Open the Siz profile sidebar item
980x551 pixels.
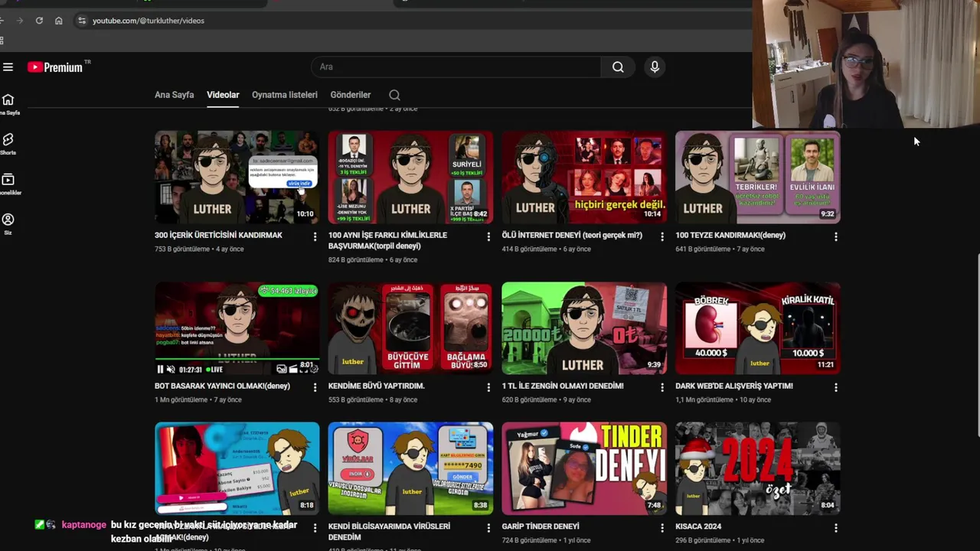point(8,224)
